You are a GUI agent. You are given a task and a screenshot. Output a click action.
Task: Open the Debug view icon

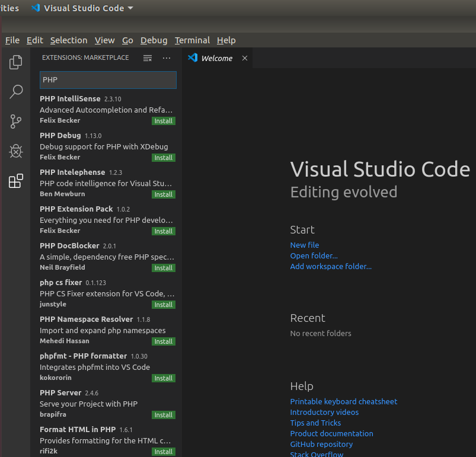pyautogui.click(x=16, y=151)
